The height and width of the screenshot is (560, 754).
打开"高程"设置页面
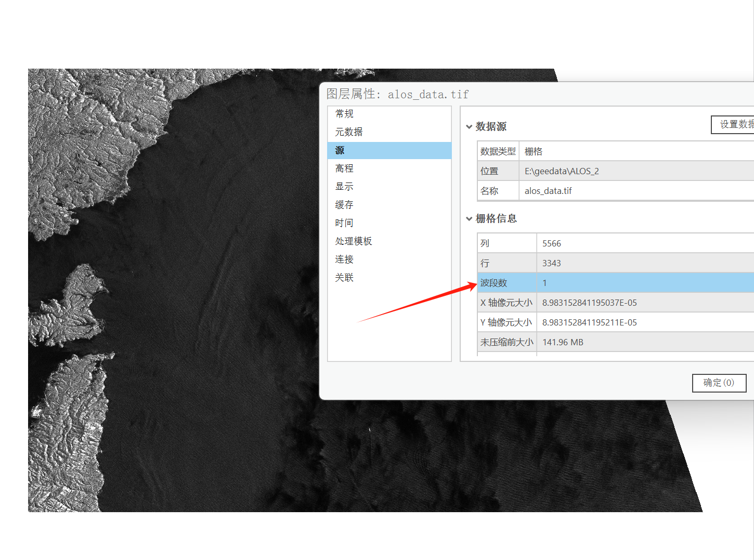(344, 168)
